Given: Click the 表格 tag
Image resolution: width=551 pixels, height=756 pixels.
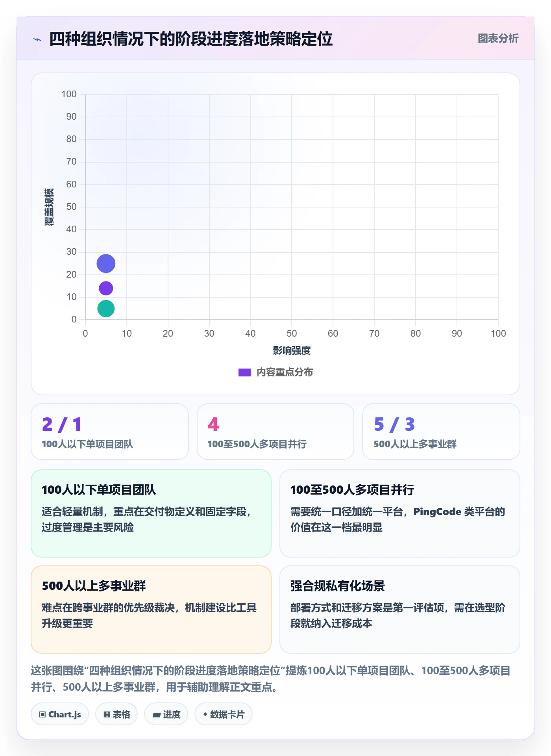Looking at the screenshot, I should point(116,714).
